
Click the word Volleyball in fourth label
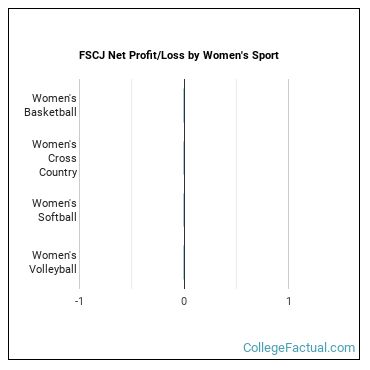(53, 269)
